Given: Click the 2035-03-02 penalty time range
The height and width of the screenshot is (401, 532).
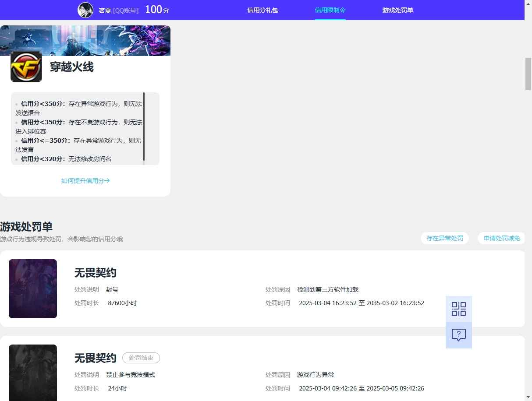Looking at the screenshot, I should [x=362, y=303].
